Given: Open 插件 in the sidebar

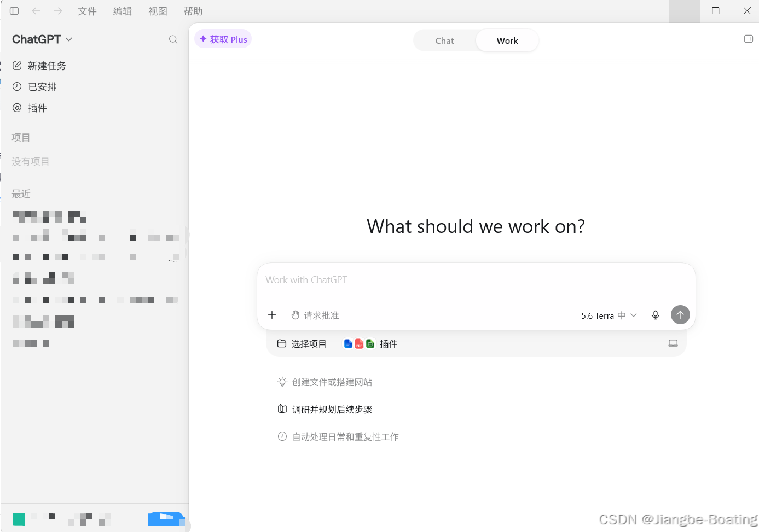Looking at the screenshot, I should (30, 108).
